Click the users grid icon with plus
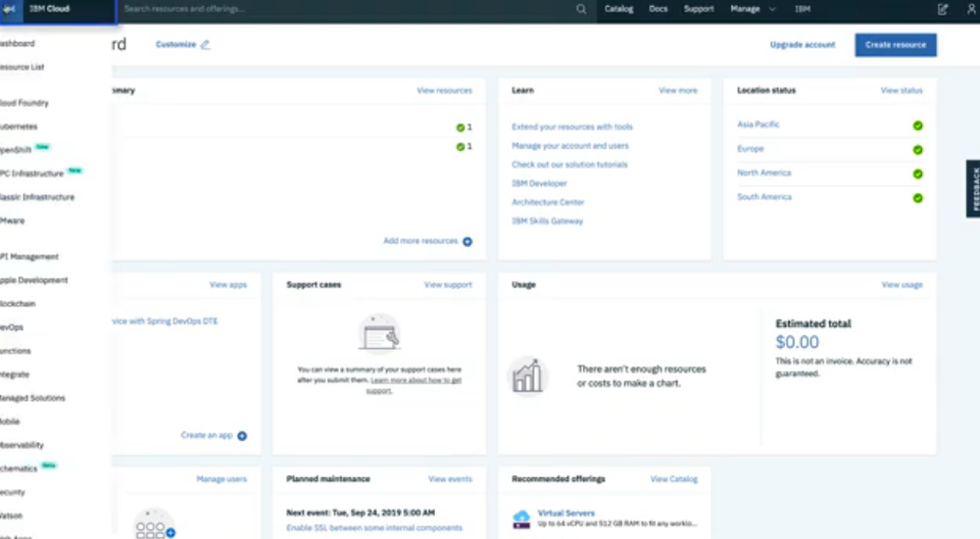This screenshot has width=980, height=539. click(155, 524)
